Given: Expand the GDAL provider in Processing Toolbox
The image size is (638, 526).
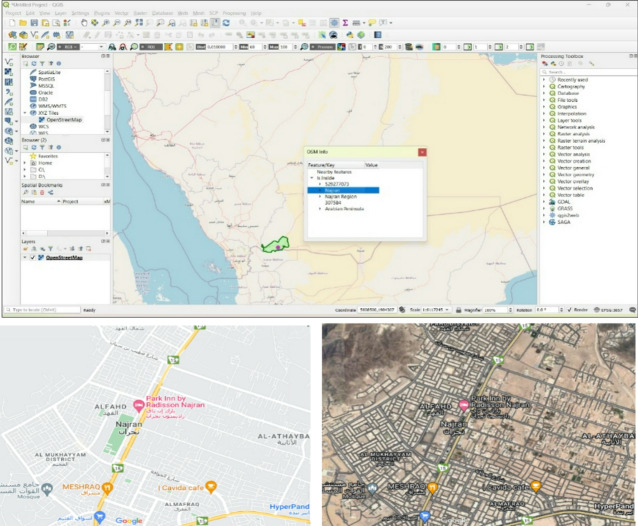Looking at the screenshot, I should click(x=544, y=202).
